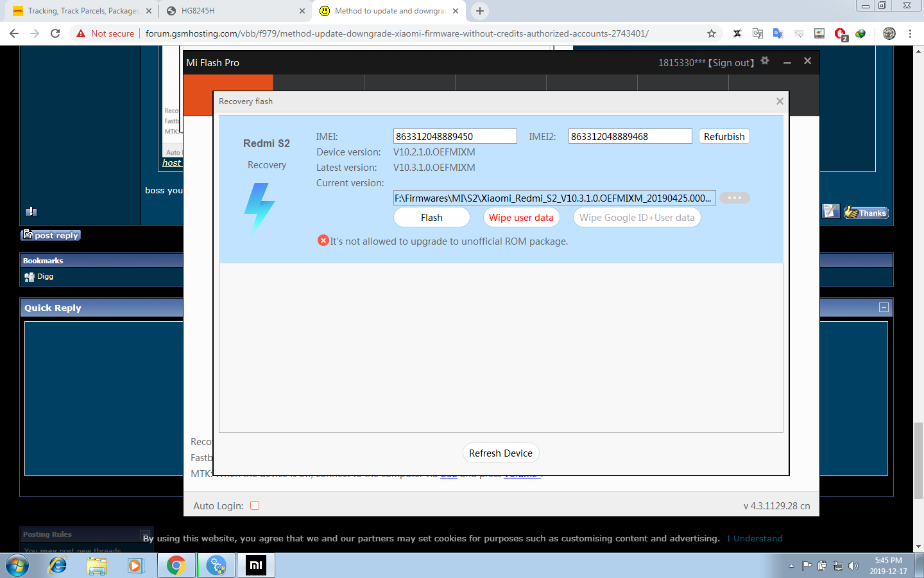Open Windows Explorer from the taskbar
The height and width of the screenshot is (578, 924).
[97, 566]
